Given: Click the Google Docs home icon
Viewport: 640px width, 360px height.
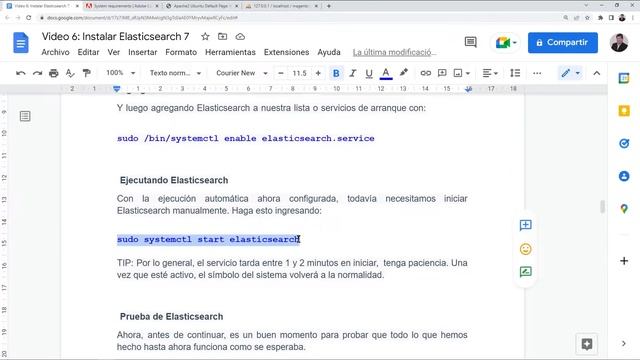Looking at the screenshot, I should [21, 42].
